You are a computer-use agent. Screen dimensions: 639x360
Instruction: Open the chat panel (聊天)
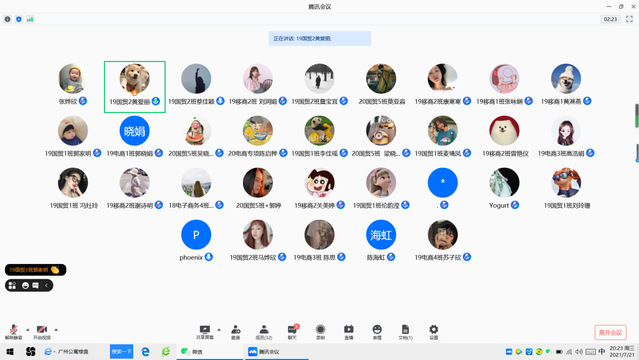292,332
